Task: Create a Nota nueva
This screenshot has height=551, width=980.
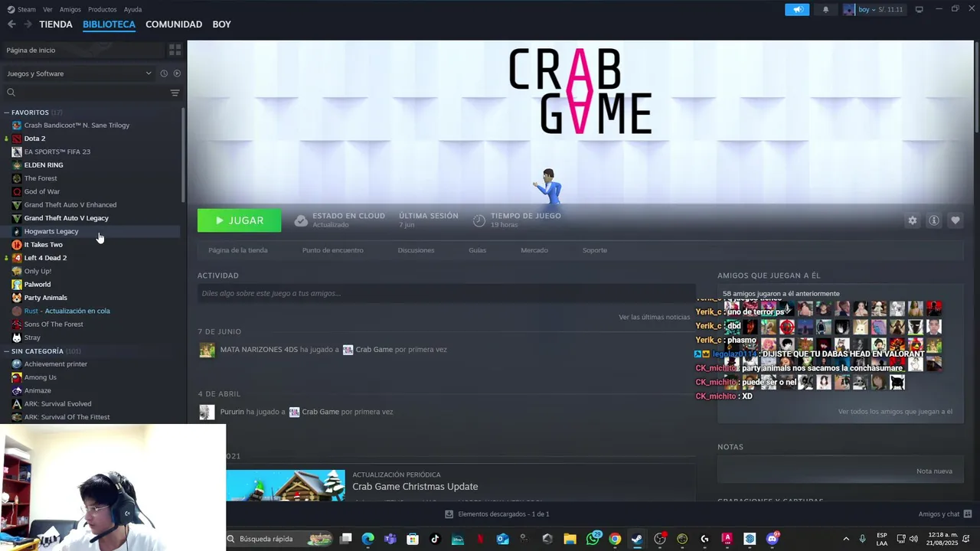Action: point(934,471)
